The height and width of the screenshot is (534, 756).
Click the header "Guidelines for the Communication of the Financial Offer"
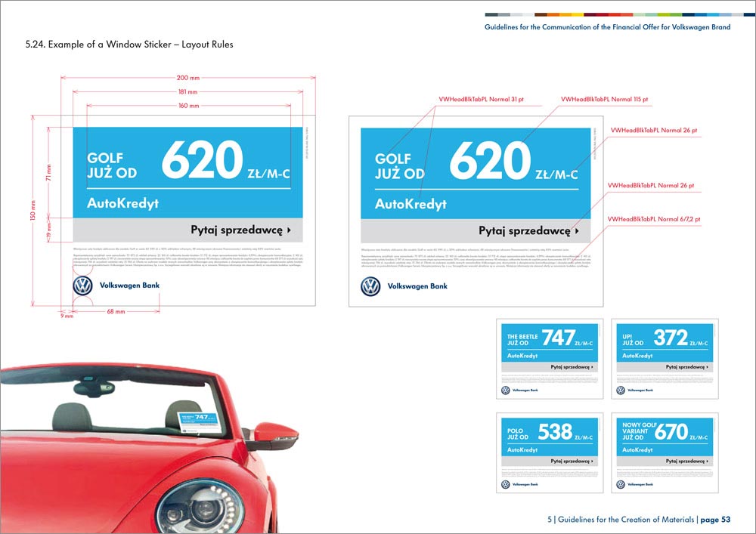click(573, 27)
